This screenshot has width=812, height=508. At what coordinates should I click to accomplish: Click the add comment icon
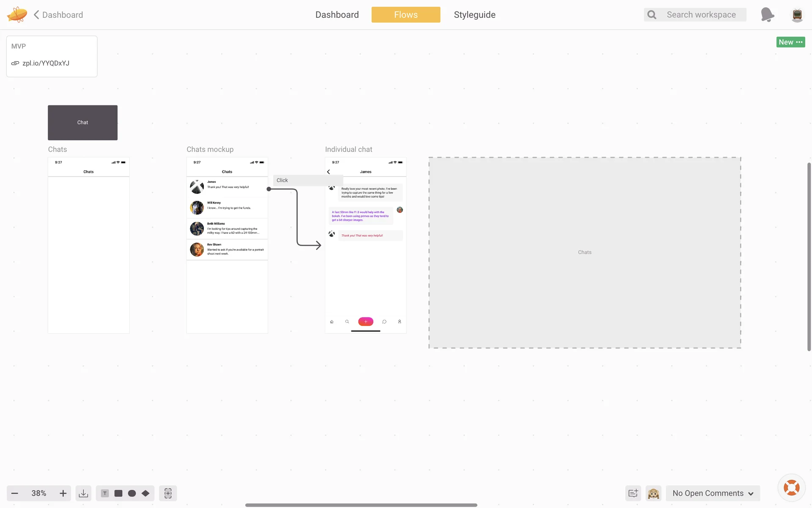(x=633, y=493)
